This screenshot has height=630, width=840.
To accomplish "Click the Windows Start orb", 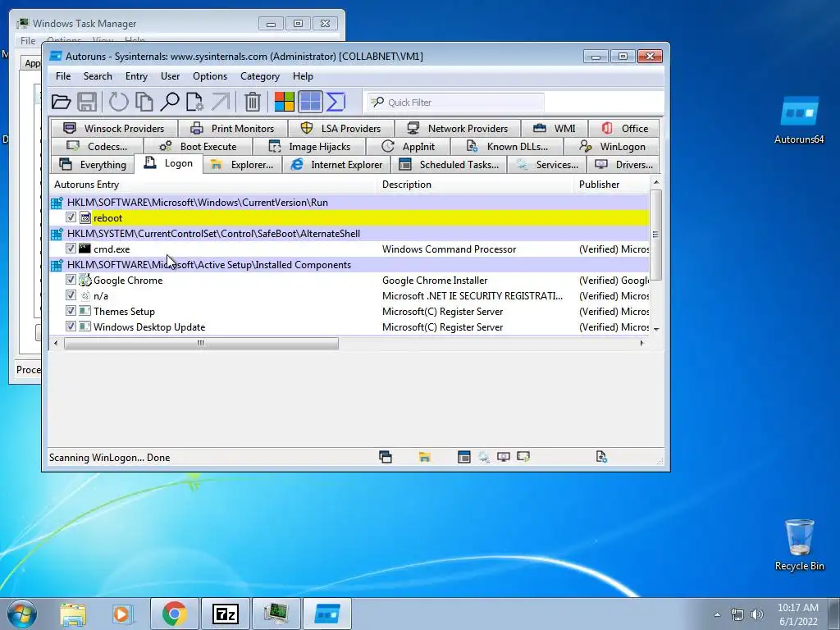I will (22, 614).
